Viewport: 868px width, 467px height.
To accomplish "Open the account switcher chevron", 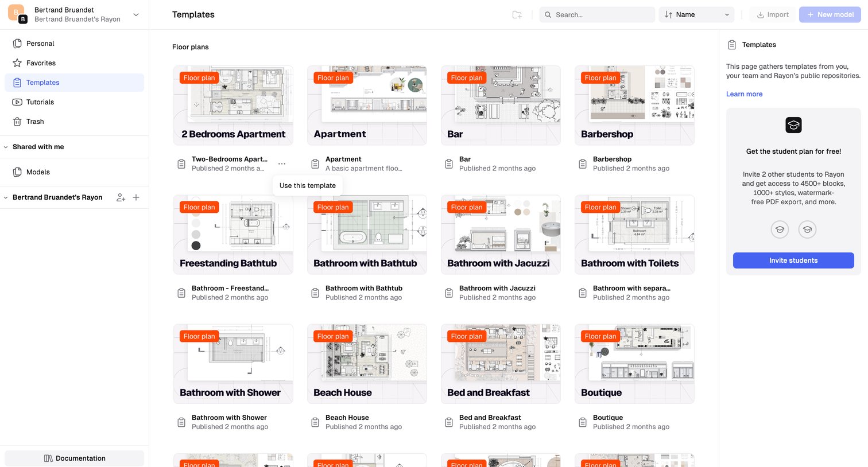I will pos(136,14).
